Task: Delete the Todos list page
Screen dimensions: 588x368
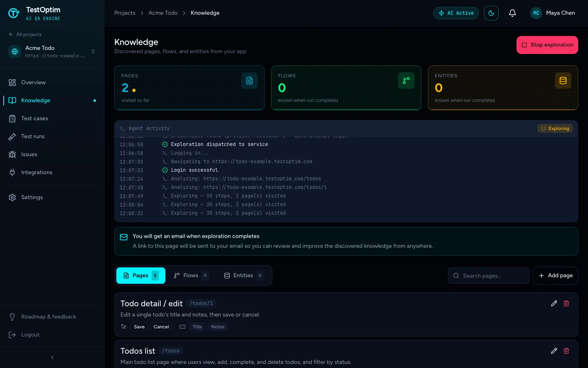Action: 566,351
